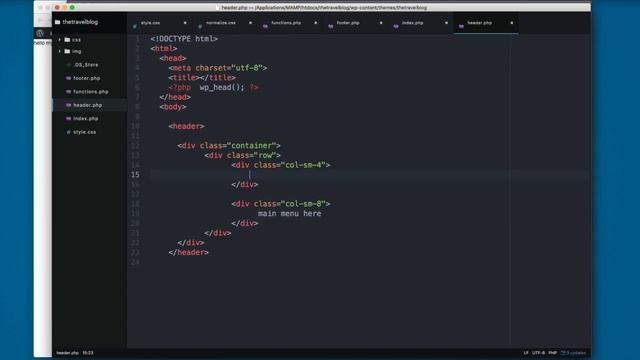The height and width of the screenshot is (360, 640).
Task: Click the CSS file icon on style.css tab
Action: (x=135, y=26)
